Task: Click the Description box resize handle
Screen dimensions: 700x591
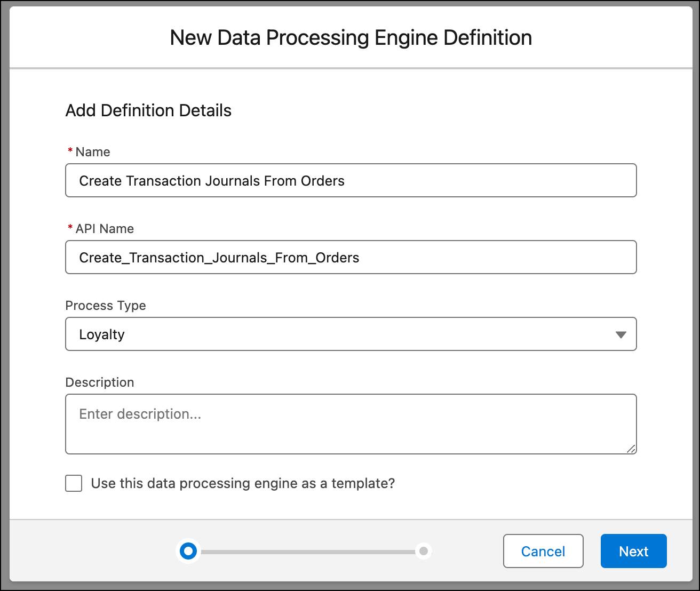Action: click(x=632, y=449)
